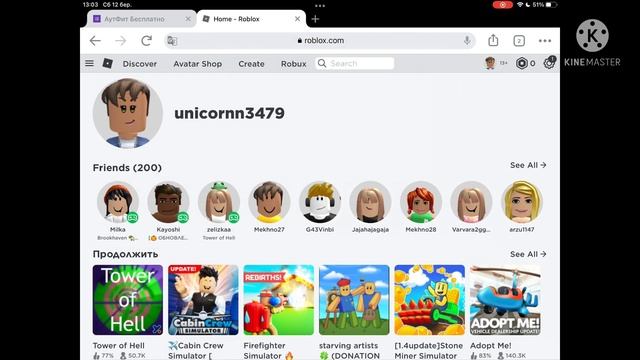The width and height of the screenshot is (640, 360).
Task: Open the Robux navigation item
Action: [293, 64]
